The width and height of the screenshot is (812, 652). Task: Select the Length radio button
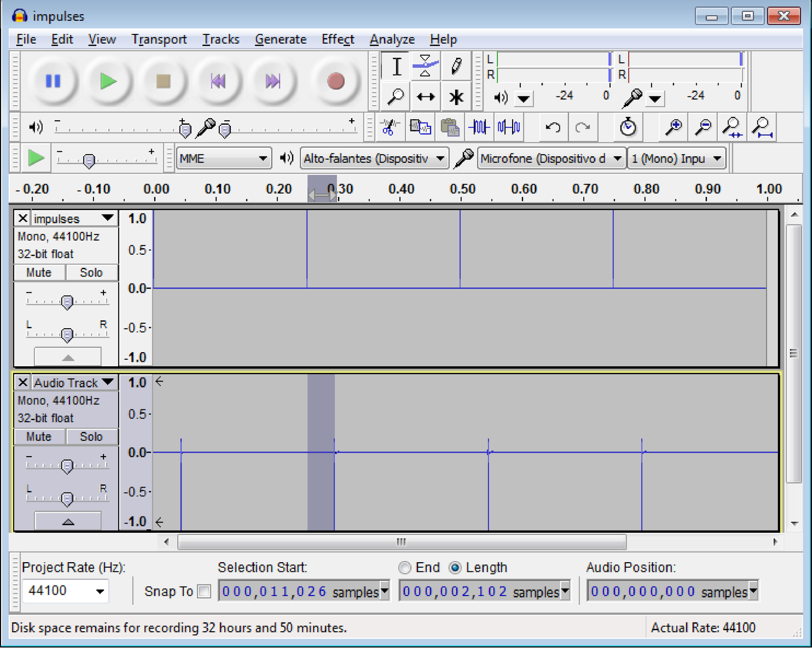(455, 567)
